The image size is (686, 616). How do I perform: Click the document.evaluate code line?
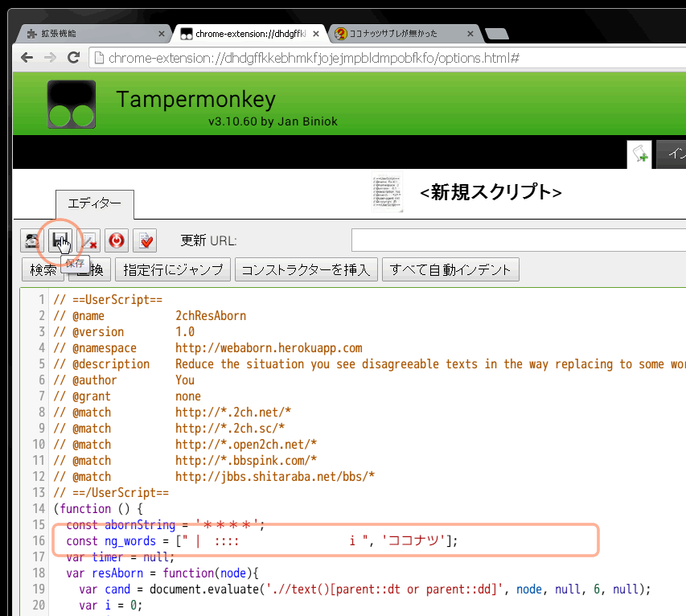(365, 589)
